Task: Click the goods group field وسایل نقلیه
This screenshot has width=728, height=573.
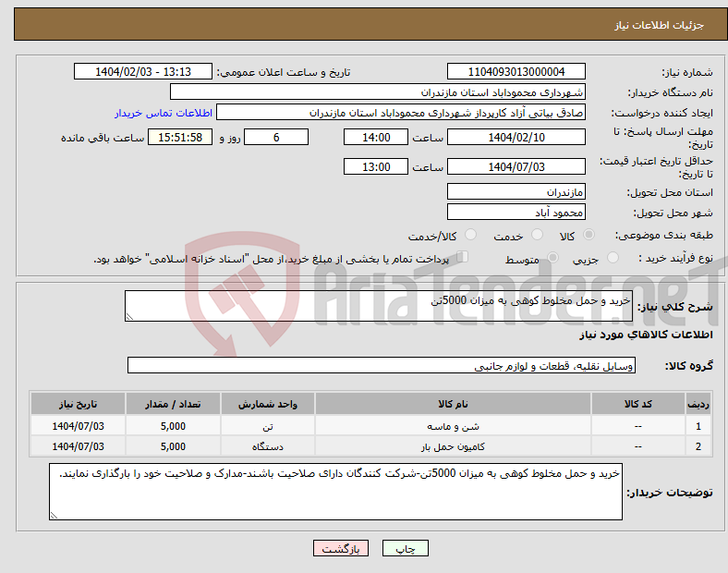Action: point(382,365)
